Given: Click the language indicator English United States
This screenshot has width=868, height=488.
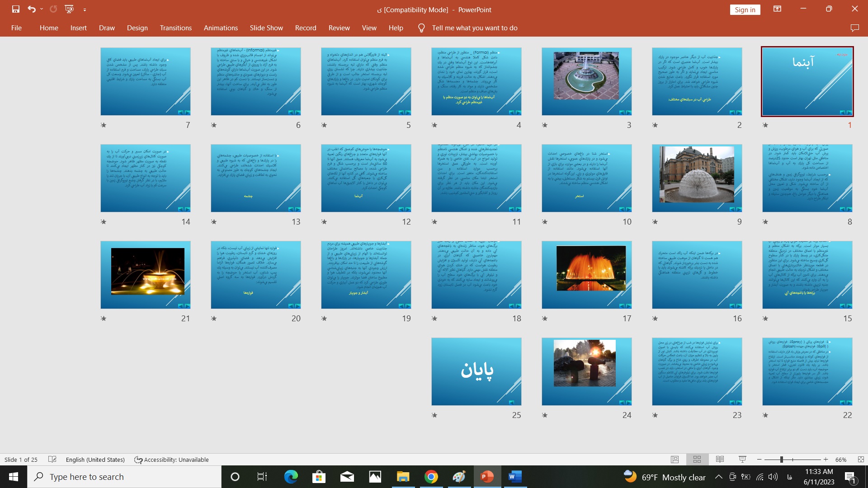Looking at the screenshot, I should pos(95,460).
